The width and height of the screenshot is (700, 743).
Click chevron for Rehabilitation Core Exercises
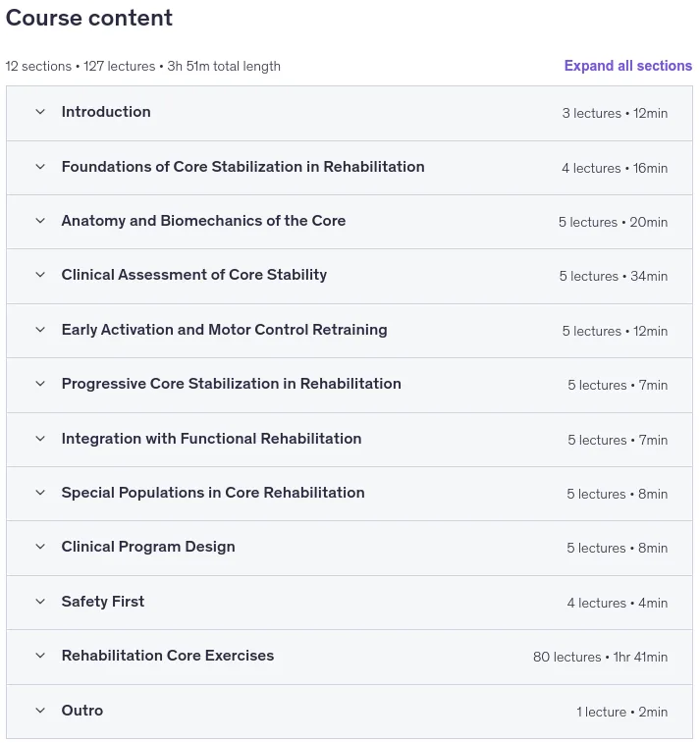40,656
